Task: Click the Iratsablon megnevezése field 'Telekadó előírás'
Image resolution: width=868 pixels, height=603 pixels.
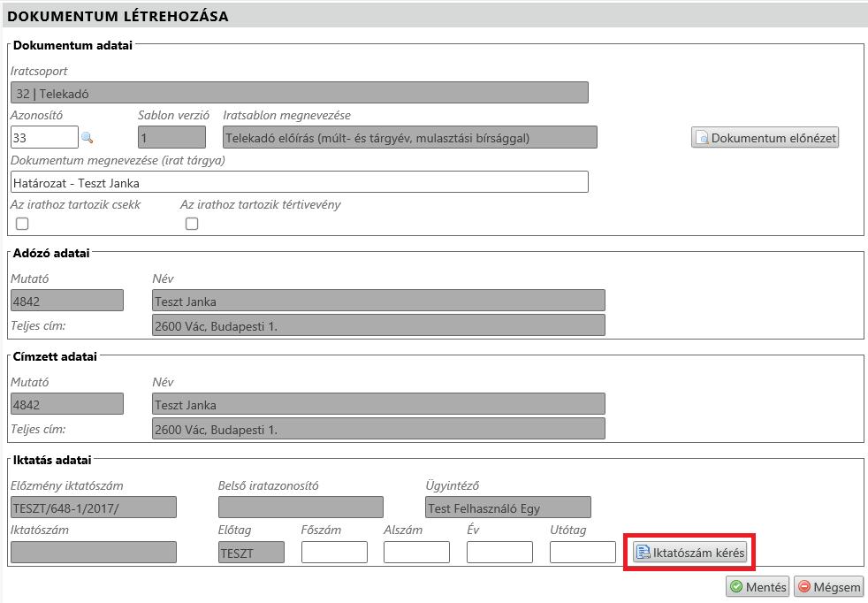Action: [x=410, y=137]
